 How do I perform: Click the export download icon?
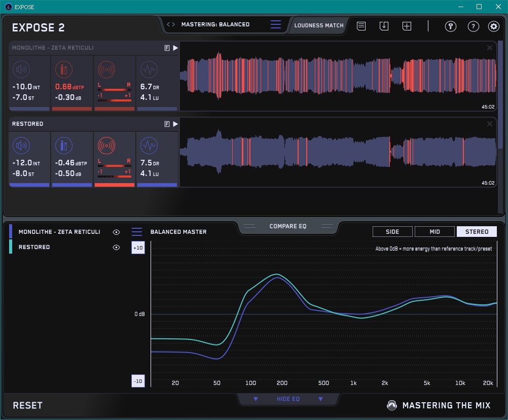[384, 26]
